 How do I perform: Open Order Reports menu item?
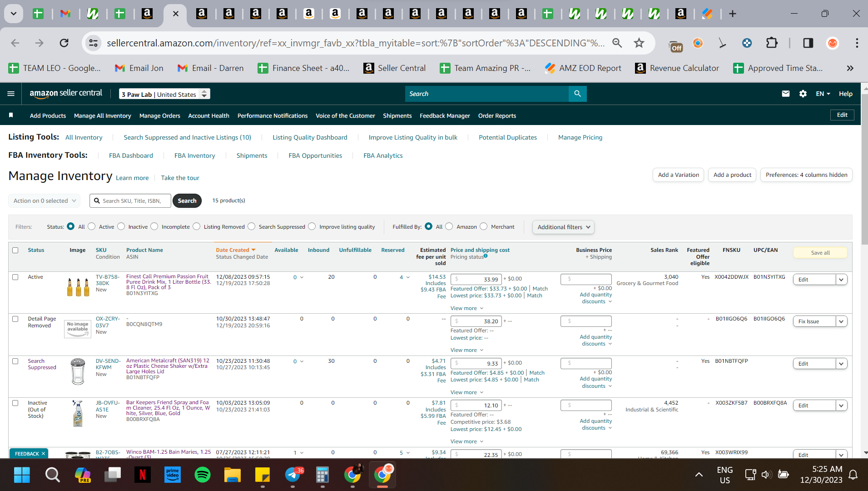click(497, 115)
